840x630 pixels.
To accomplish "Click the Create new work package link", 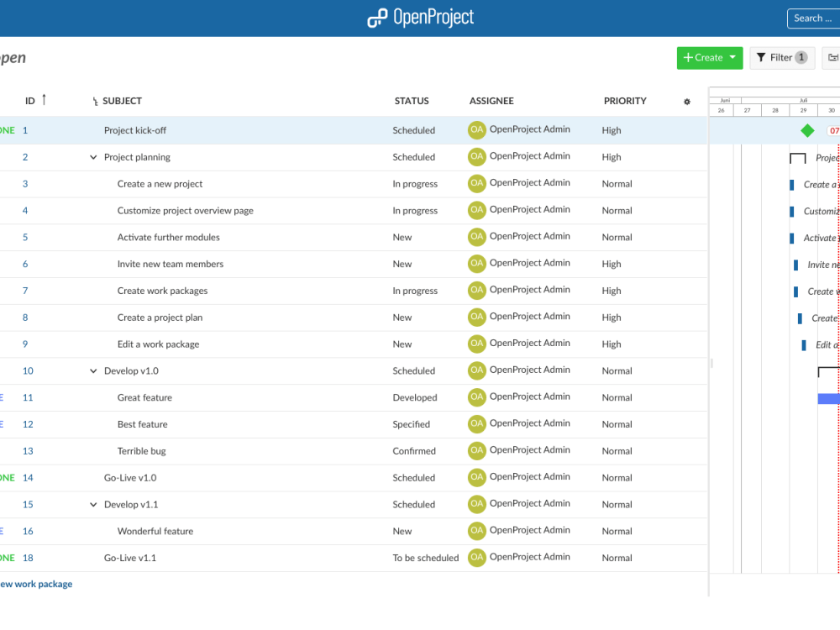I will pyautogui.click(x=34, y=583).
